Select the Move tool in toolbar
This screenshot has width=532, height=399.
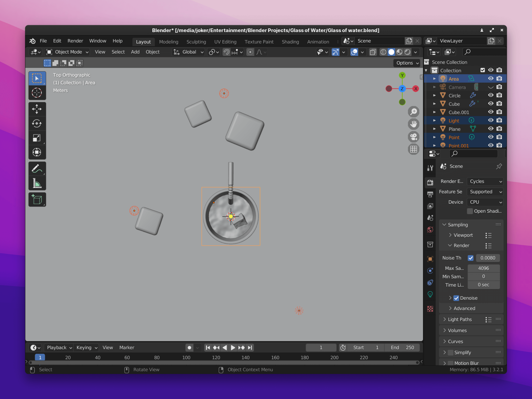click(37, 109)
